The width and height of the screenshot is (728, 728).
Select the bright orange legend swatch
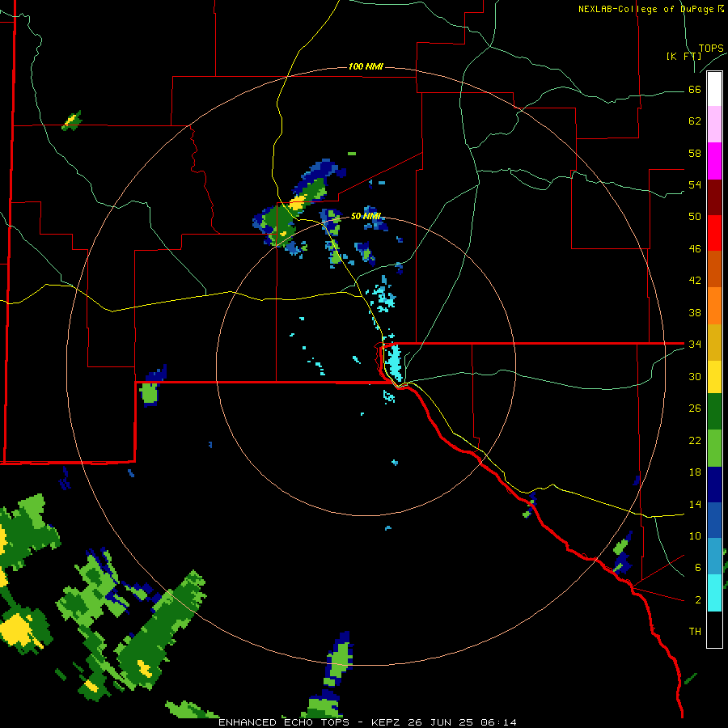point(714,306)
